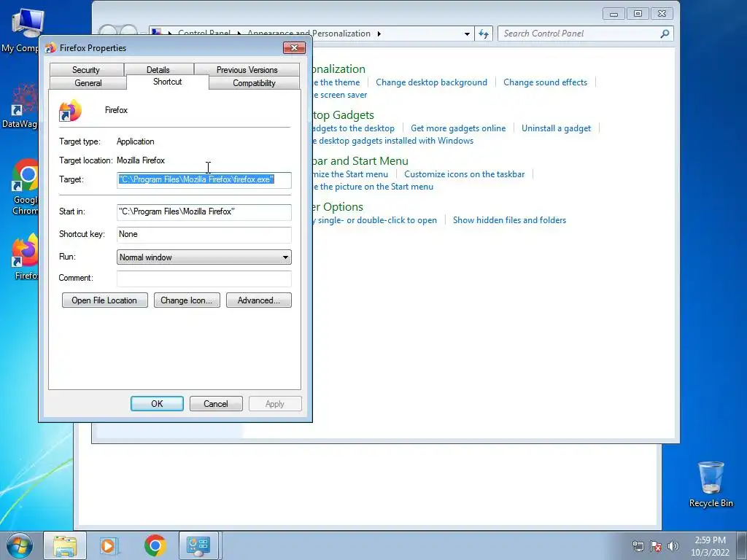The image size is (747, 560).
Task: Open the Taskbar and Start Menu heading
Action: (360, 161)
